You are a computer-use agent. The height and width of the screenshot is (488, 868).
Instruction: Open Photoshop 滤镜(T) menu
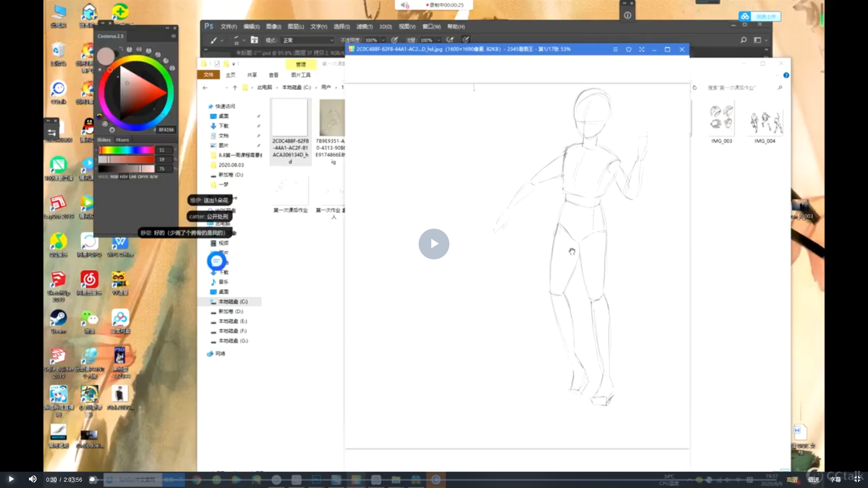pyautogui.click(x=364, y=27)
